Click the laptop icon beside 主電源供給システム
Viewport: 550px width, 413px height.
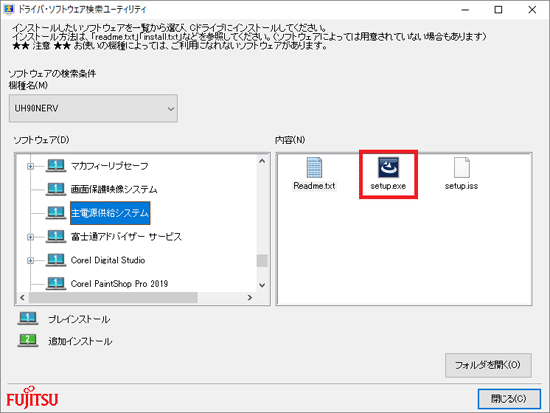coord(56,213)
